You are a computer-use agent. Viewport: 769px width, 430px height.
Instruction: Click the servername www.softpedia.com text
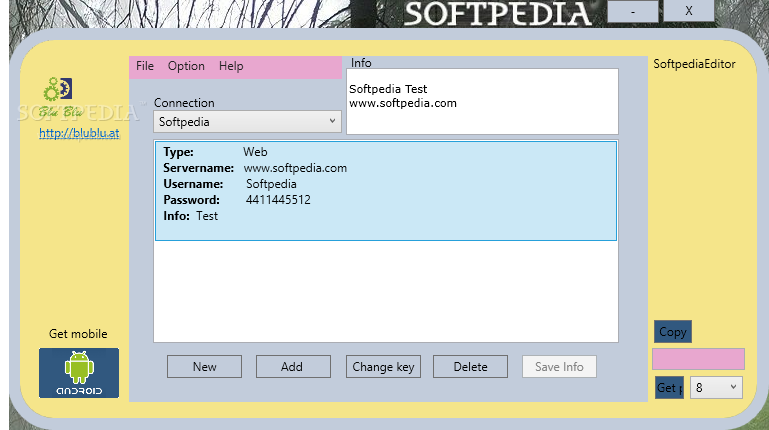[x=295, y=168]
